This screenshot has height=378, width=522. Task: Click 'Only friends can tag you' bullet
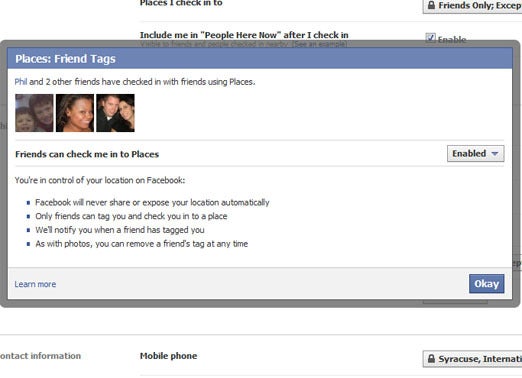pos(131,216)
